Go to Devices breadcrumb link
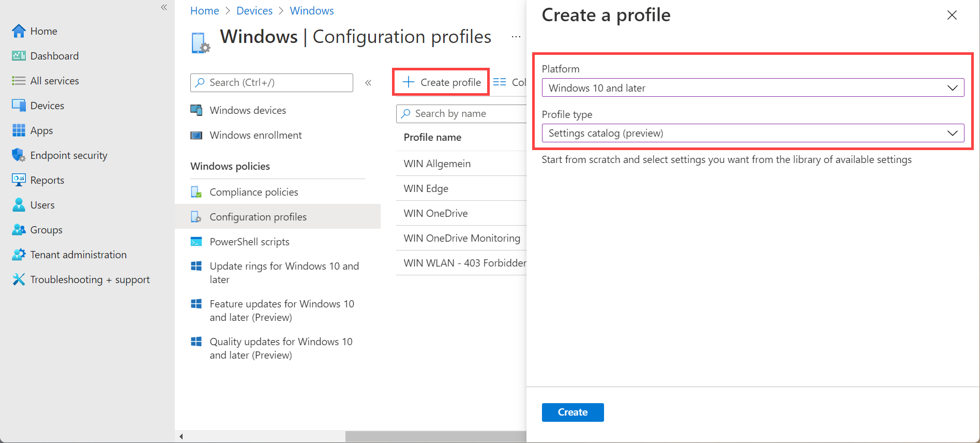 254,11
